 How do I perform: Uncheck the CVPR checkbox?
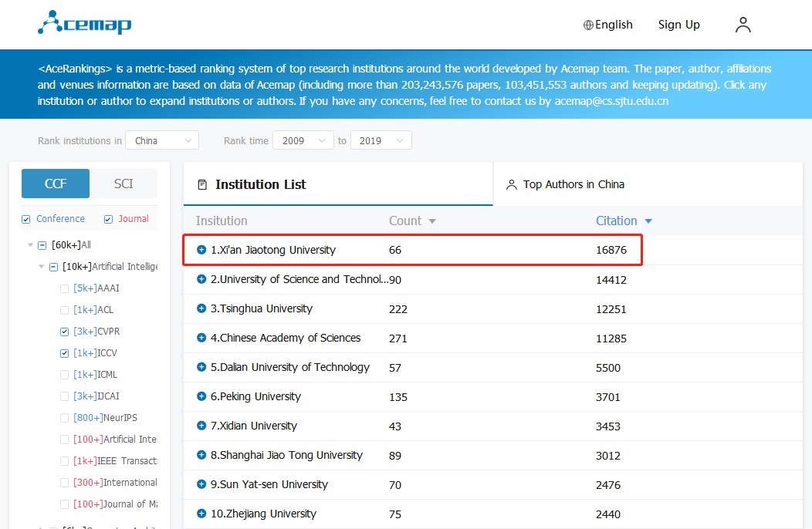pyautogui.click(x=65, y=332)
